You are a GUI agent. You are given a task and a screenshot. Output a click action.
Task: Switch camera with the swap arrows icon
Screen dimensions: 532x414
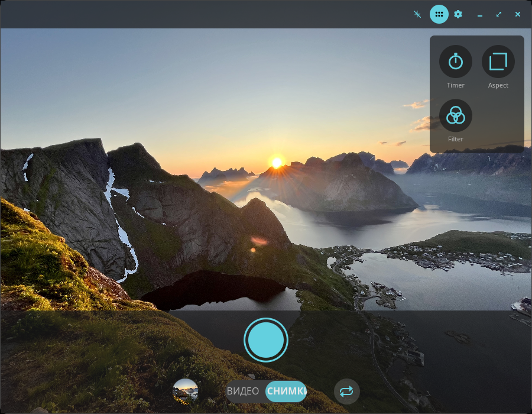346,392
